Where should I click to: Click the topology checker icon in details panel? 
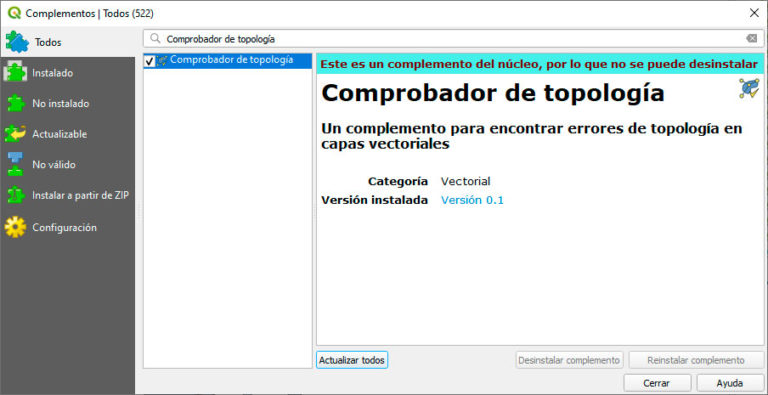(x=749, y=88)
